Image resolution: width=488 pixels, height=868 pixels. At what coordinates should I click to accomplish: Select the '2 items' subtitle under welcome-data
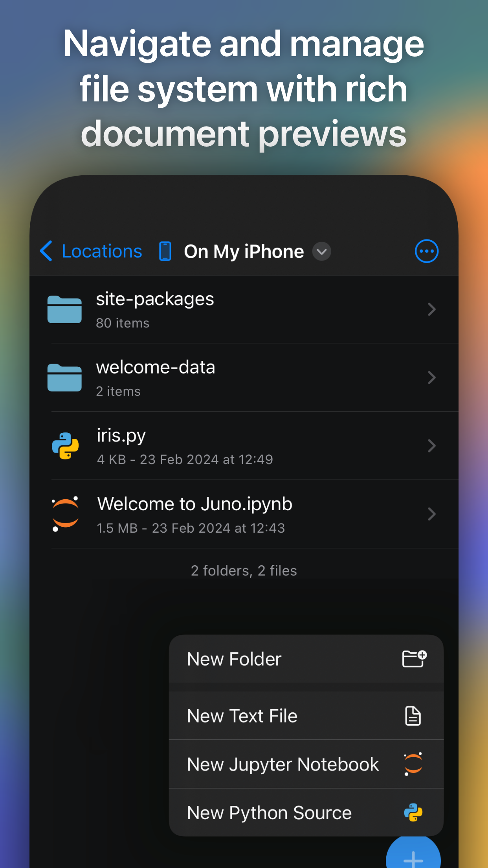118,391
